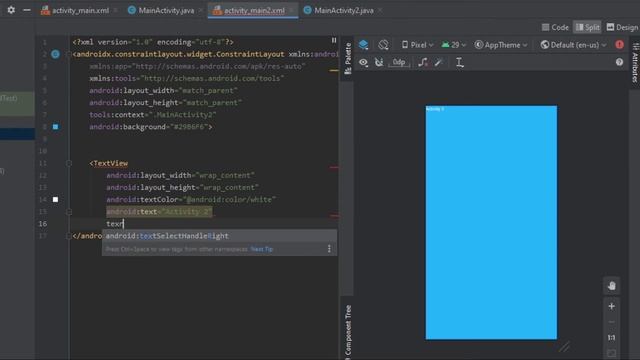
Task: Close the activity_main2.xml tab
Action: click(x=291, y=11)
